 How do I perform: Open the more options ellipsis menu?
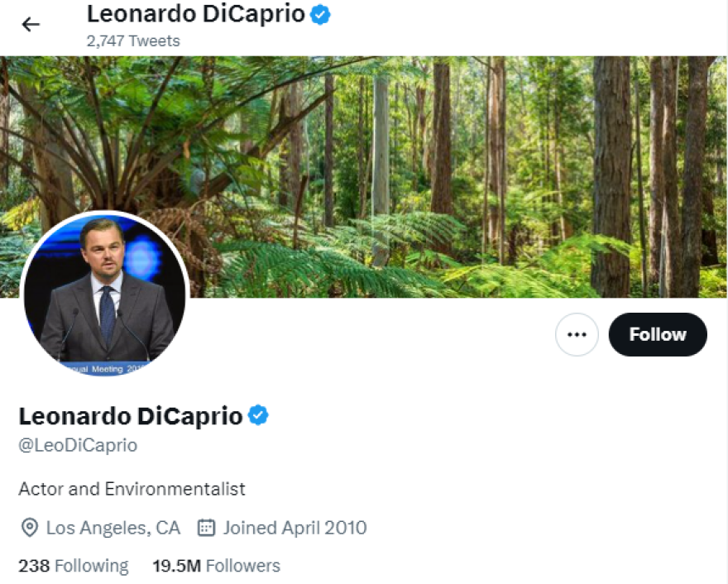click(x=577, y=335)
